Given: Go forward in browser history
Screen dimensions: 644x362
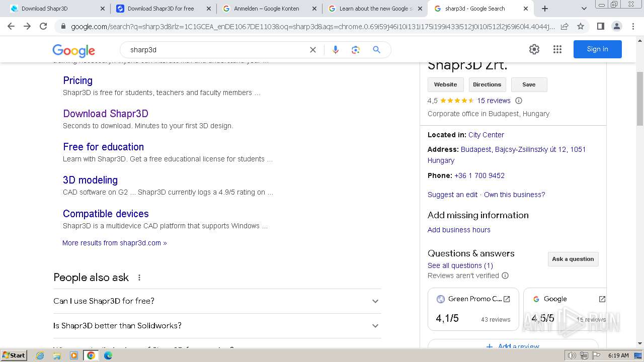Looking at the screenshot, I should 27,26.
